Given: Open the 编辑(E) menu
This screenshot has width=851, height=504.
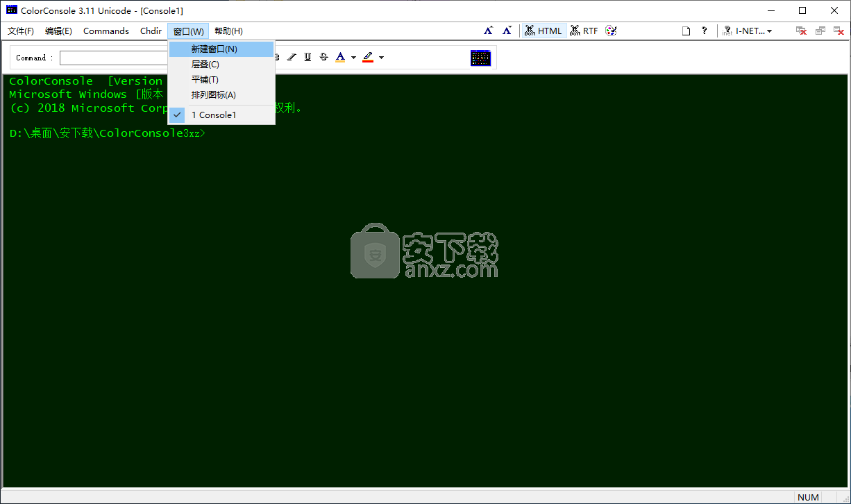Looking at the screenshot, I should tap(58, 31).
